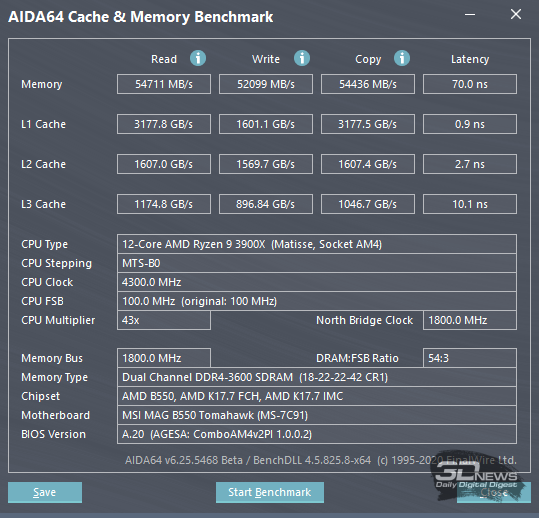Viewport: 539px width, 518px height.
Task: Click Memory Bus value 1800.0 MHz
Action: 164,358
